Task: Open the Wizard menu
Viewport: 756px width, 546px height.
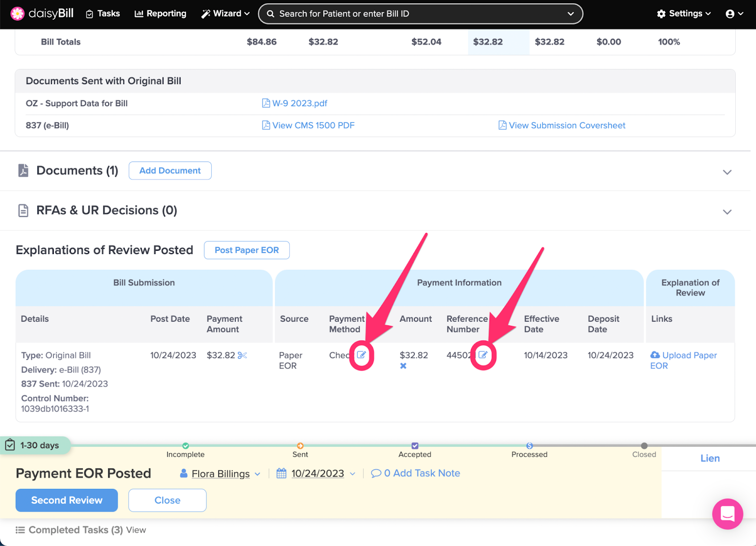Action: 225,14
